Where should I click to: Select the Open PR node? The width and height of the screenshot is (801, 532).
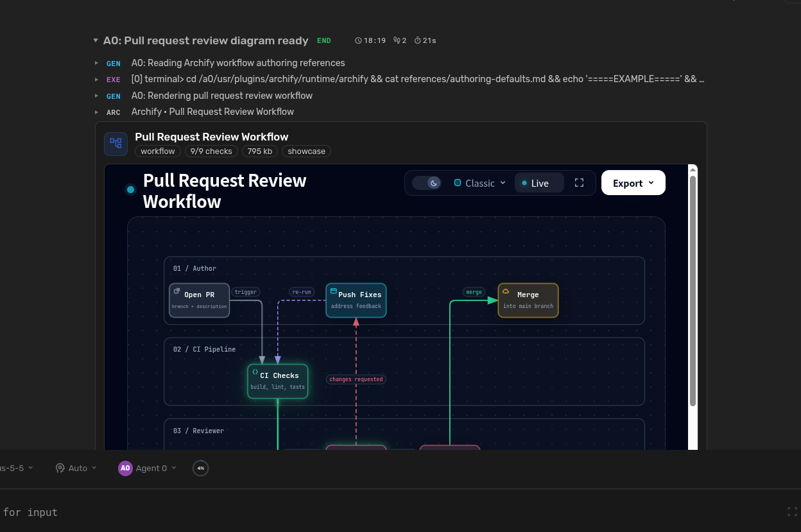point(199,300)
